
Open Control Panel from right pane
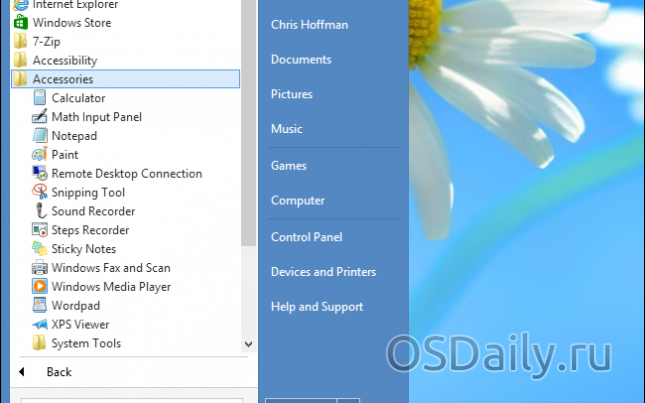(306, 237)
